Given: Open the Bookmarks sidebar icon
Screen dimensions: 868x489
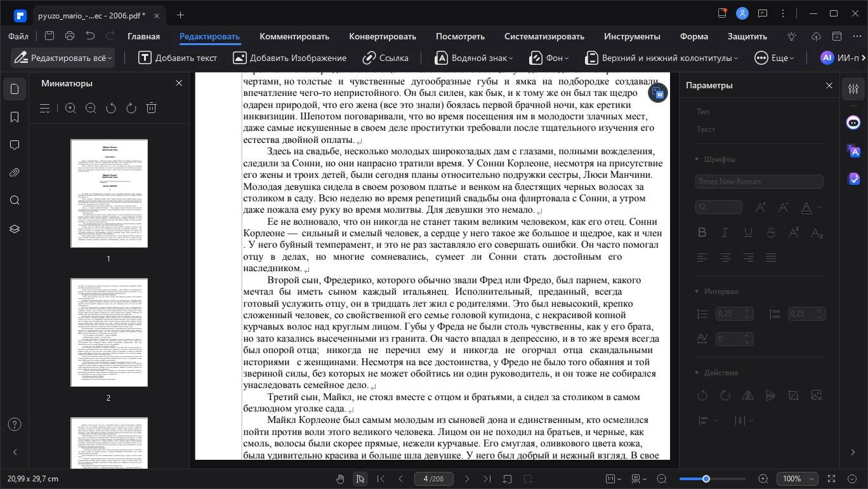Looking at the screenshot, I should (15, 117).
